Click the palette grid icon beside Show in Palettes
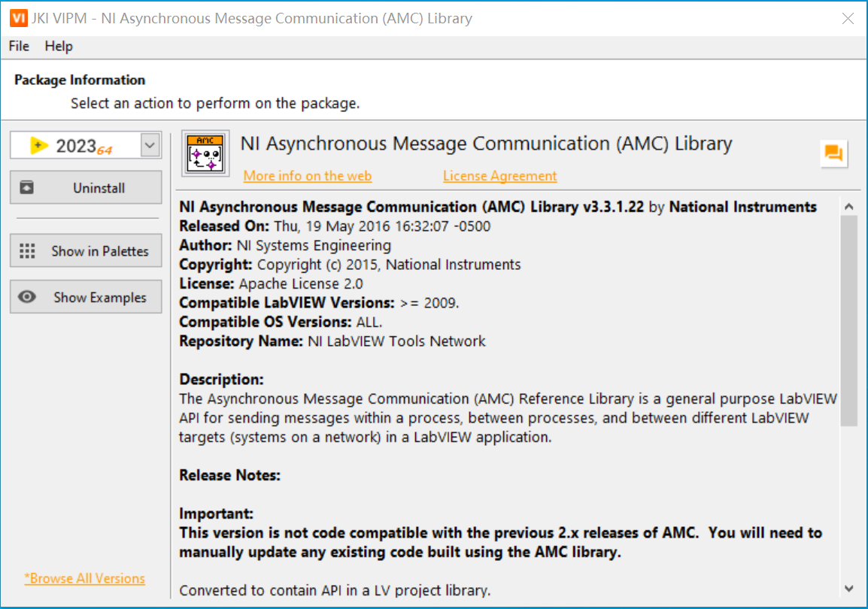 click(x=29, y=250)
